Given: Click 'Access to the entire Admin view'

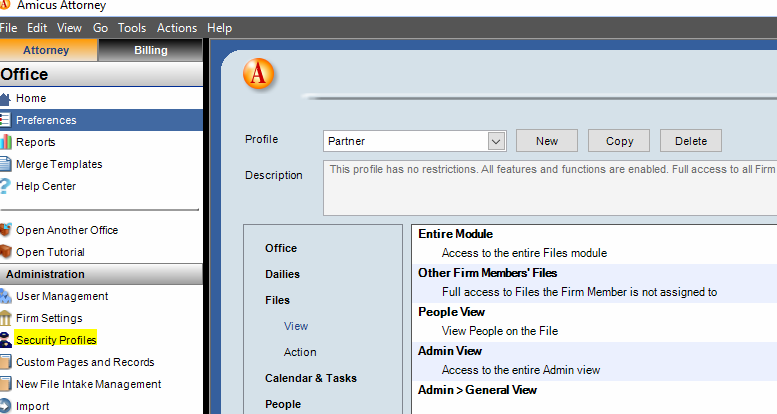Looking at the screenshot, I should tap(521, 370).
